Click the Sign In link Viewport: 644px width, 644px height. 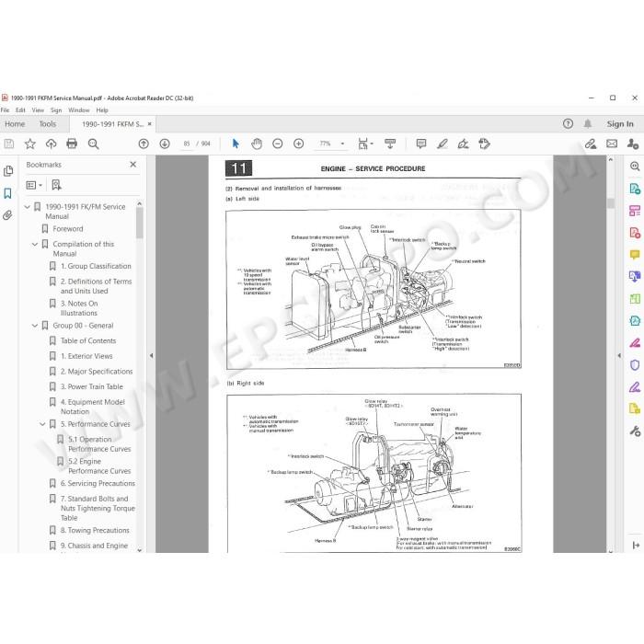(620, 123)
